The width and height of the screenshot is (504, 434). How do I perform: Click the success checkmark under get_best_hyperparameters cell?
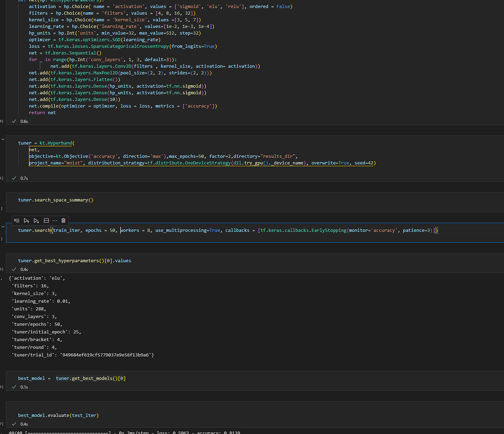click(x=14, y=269)
